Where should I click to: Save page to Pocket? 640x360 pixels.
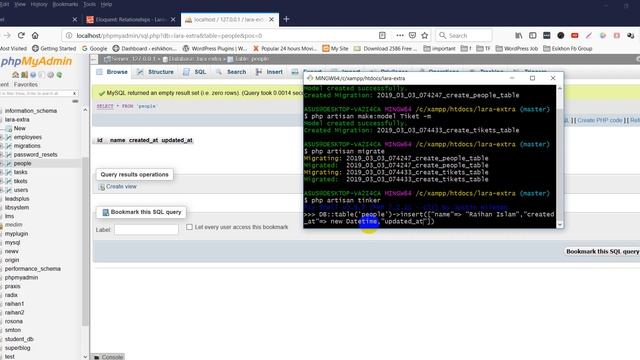(x=412, y=36)
